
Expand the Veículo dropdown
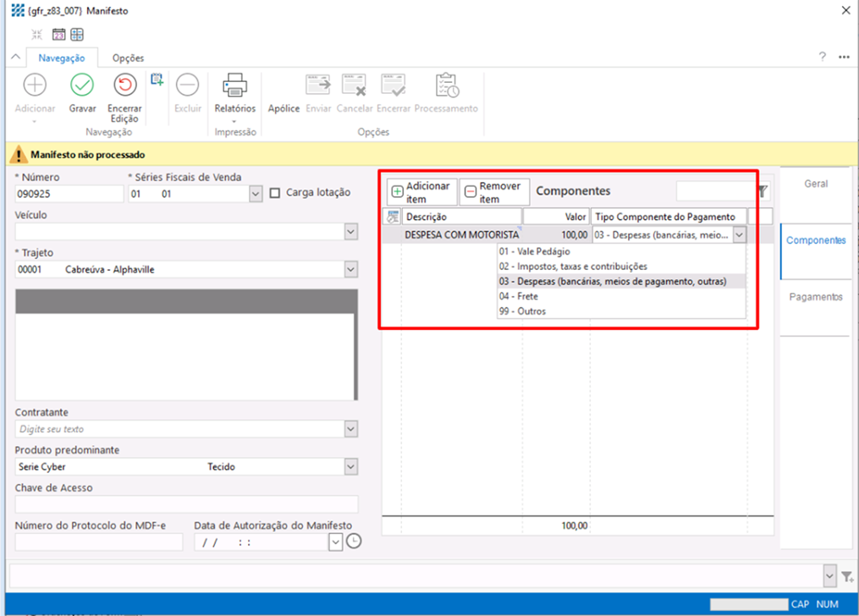350,232
